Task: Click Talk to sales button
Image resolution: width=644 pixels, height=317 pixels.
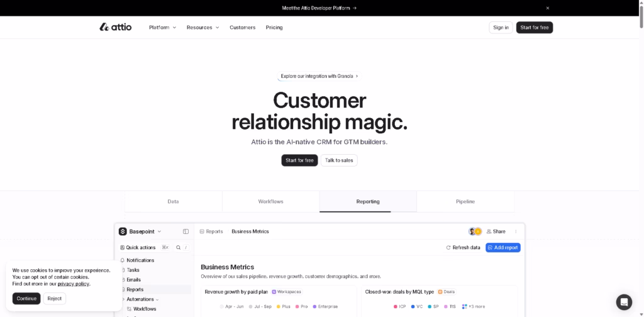Action: (x=339, y=160)
